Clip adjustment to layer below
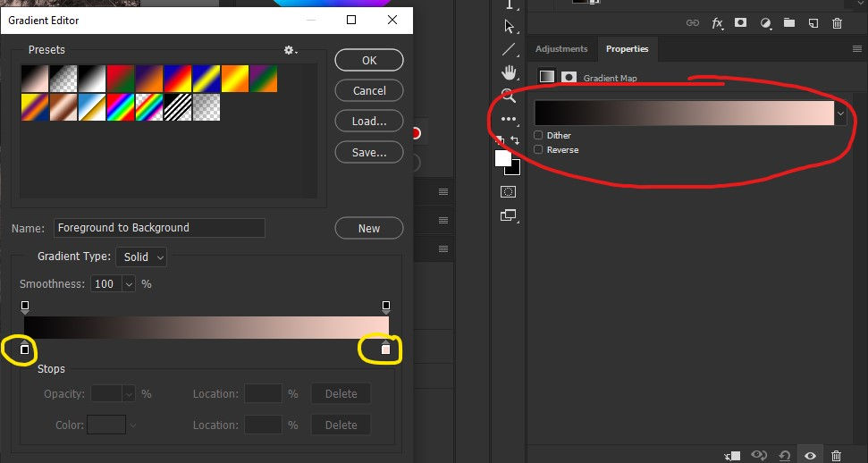This screenshot has width=868, height=463. [x=733, y=456]
